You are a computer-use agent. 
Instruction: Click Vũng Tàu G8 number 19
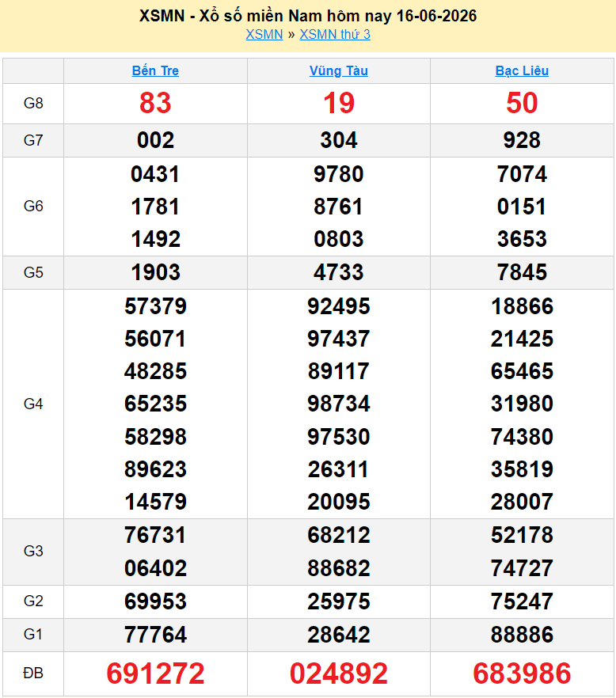pos(339,103)
